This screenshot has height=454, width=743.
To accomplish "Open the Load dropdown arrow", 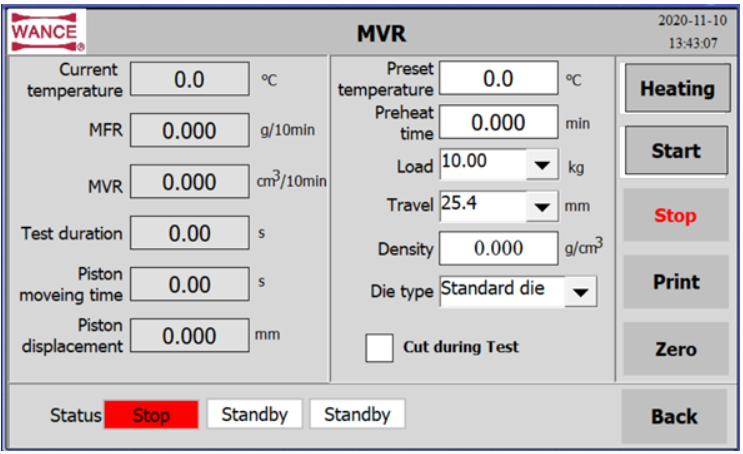I will (542, 165).
